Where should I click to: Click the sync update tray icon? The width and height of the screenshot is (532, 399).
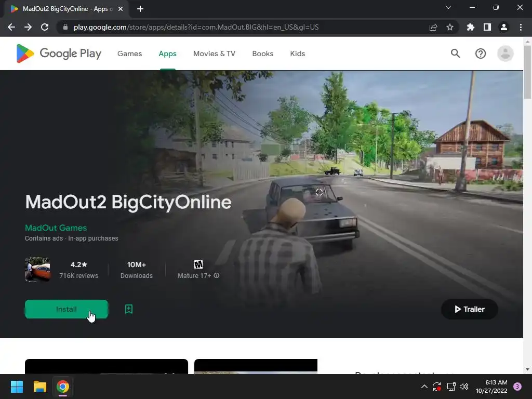pyautogui.click(x=437, y=387)
